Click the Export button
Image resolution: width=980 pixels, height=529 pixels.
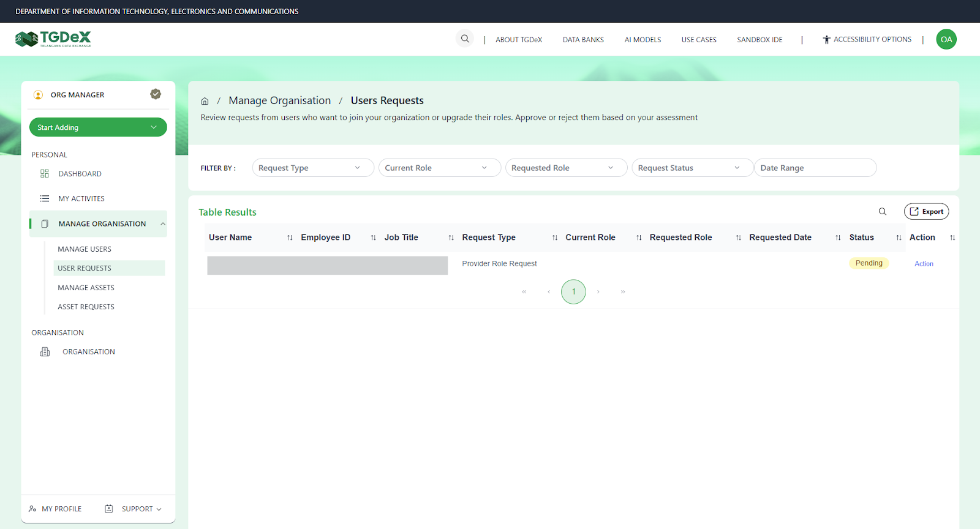click(x=926, y=212)
